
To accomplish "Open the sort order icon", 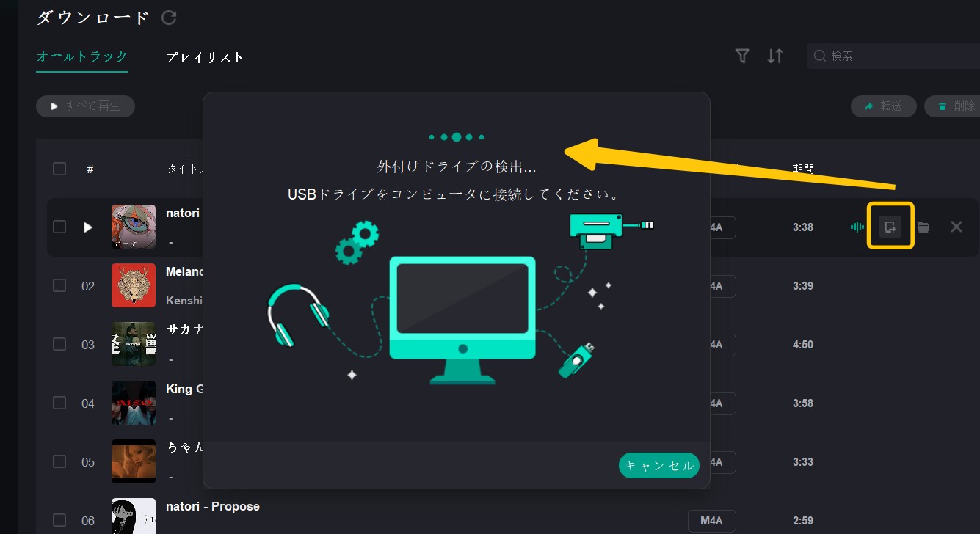I will coord(775,56).
